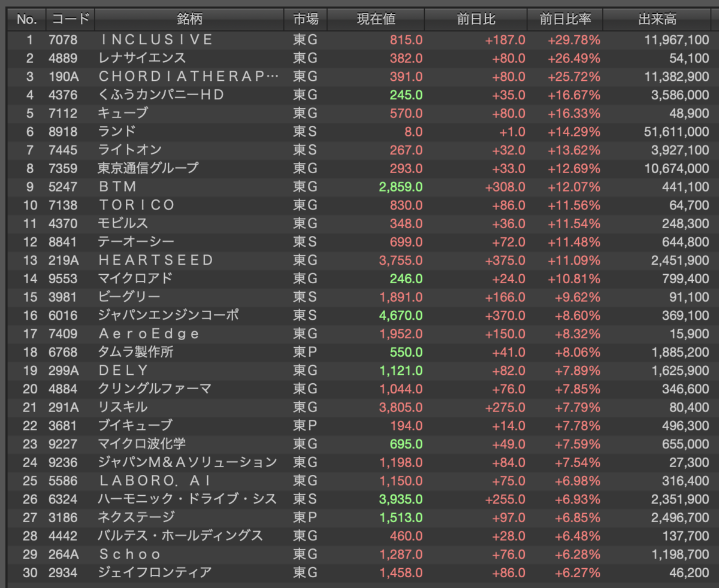The height and width of the screenshot is (588, 719).
Task: Select the クリングルファーマ stock name
Action: [155, 389]
